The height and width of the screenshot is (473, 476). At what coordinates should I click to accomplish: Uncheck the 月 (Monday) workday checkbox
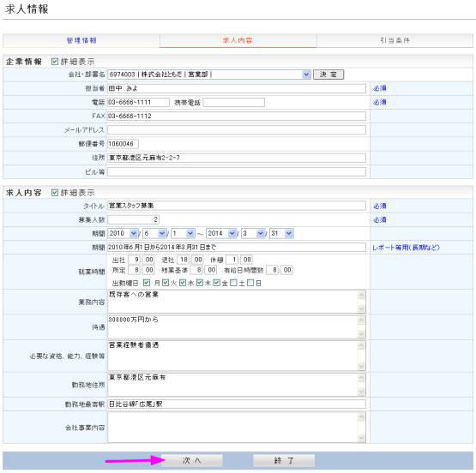pyautogui.click(x=147, y=283)
